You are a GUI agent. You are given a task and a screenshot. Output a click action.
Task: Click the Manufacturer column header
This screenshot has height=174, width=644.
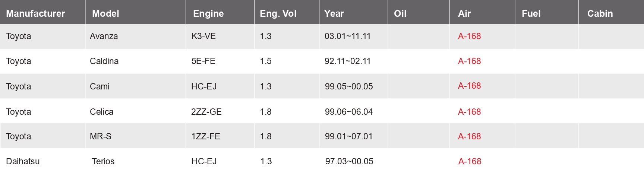[35, 14]
